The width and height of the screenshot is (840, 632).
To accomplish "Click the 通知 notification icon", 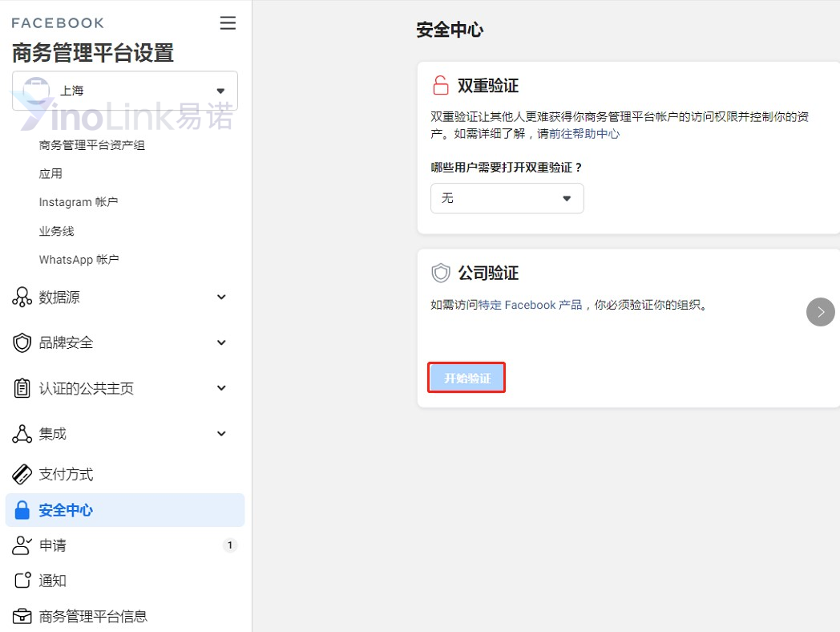I will [22, 580].
